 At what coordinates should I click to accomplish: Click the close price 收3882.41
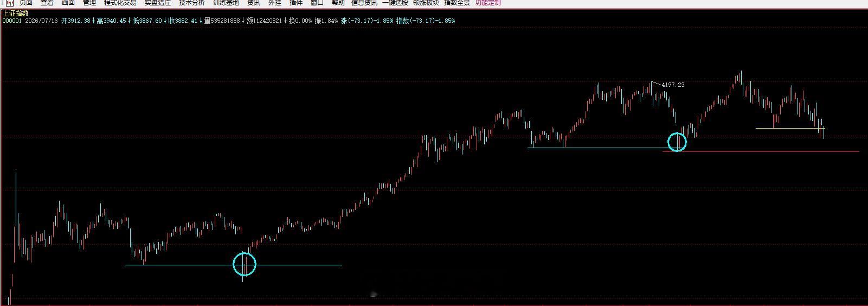183,21
